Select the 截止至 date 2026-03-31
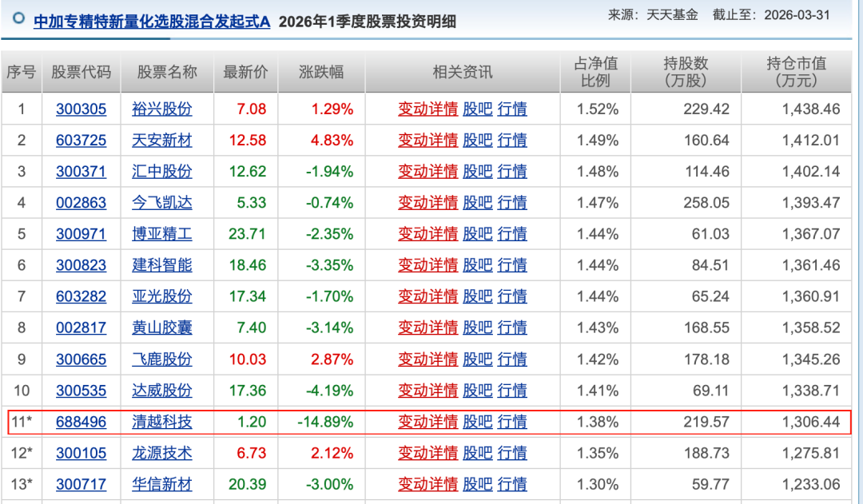This screenshot has width=863, height=504. pos(797,15)
